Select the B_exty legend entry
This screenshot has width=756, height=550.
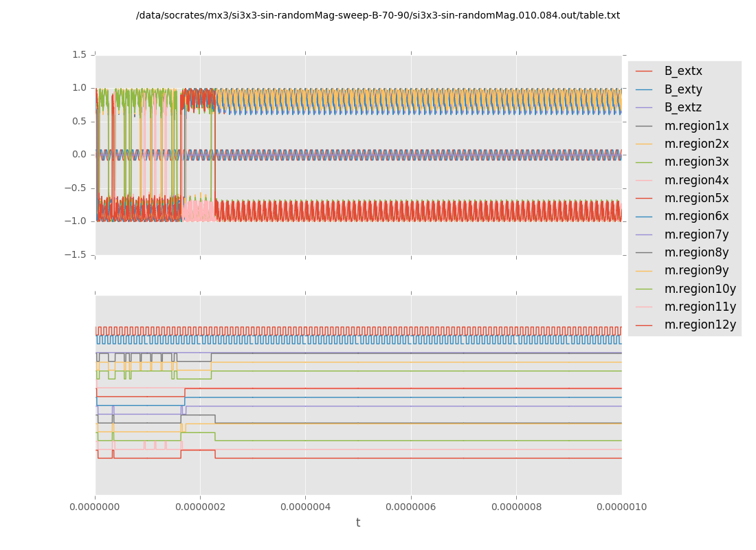point(683,89)
